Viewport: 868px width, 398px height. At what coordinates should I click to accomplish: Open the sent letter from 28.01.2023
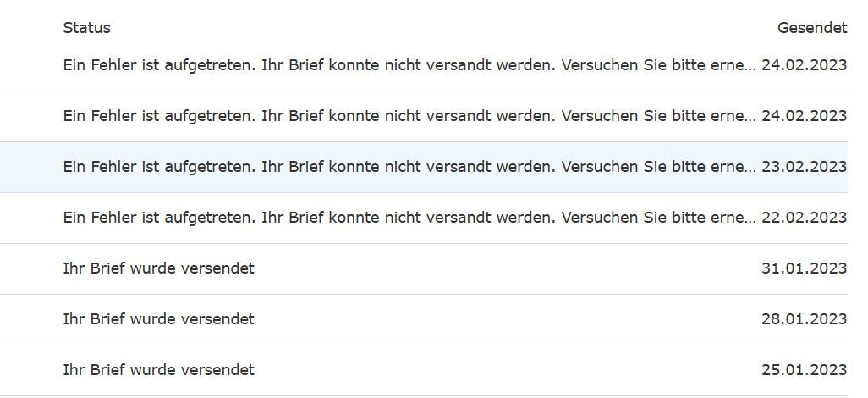(424, 319)
